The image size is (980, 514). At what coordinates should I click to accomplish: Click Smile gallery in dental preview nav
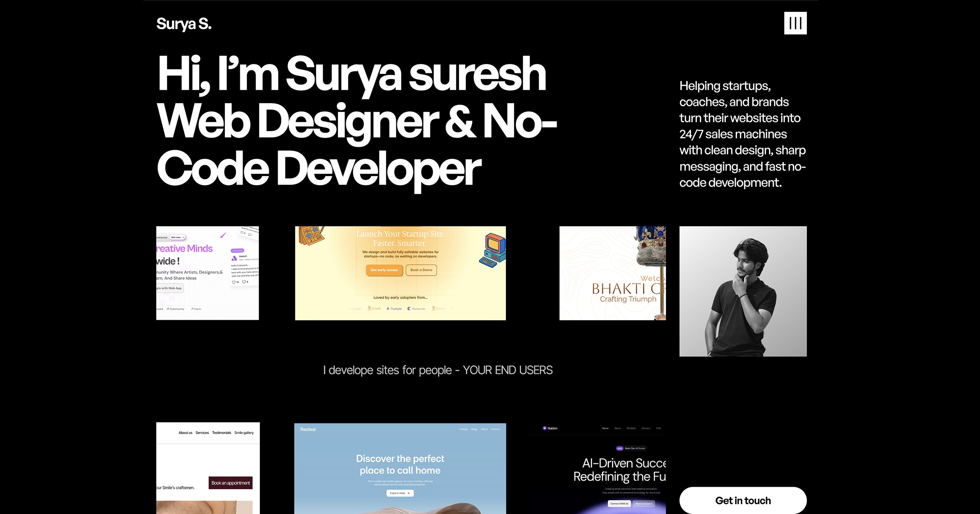(244, 433)
